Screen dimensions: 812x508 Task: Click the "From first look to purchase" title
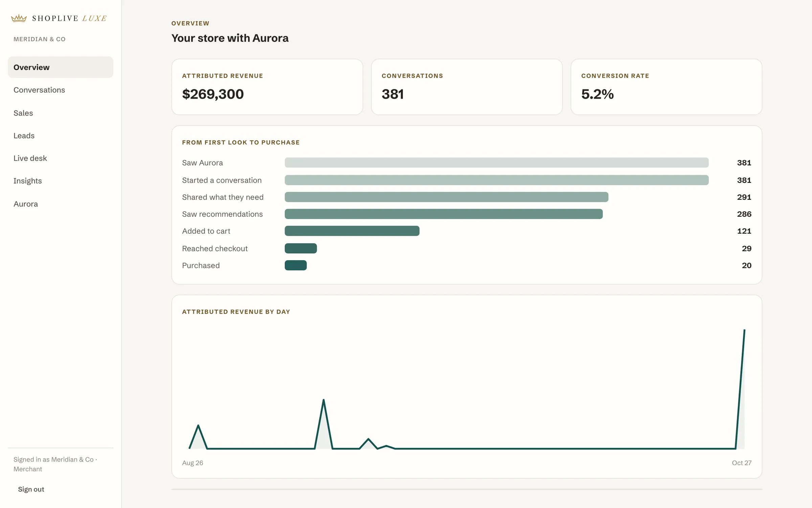coord(241,142)
